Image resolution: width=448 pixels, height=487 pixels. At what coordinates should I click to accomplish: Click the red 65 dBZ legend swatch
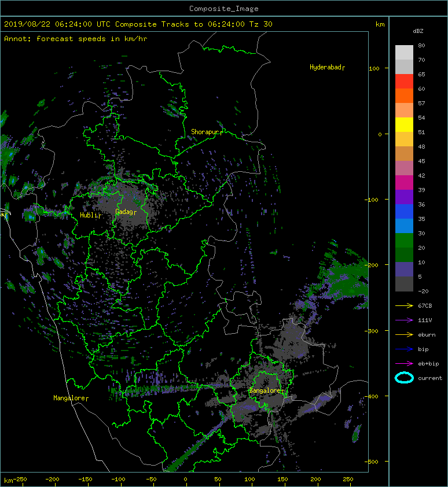[x=404, y=82]
